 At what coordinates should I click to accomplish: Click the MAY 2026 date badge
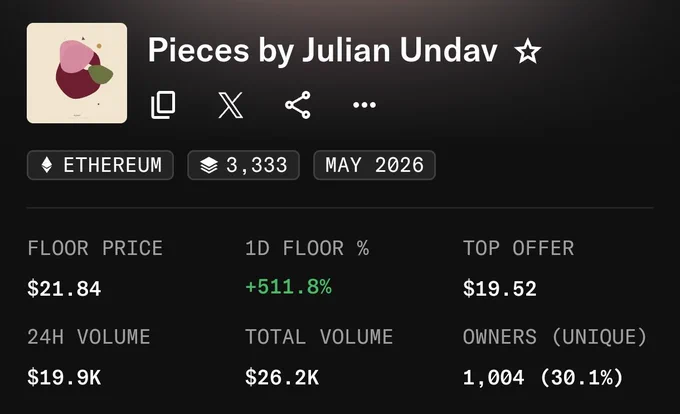[x=374, y=165]
